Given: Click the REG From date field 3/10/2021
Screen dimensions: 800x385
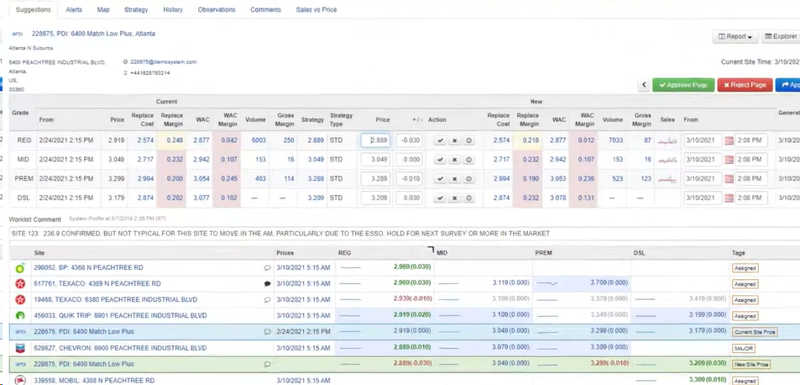Looking at the screenshot, I should 703,140.
